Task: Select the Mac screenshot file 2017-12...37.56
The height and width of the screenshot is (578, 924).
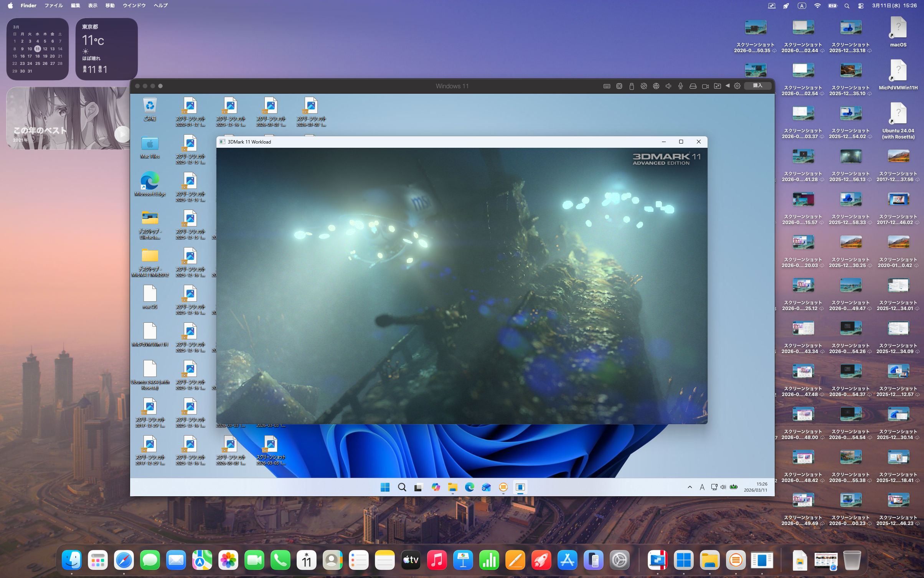Action: 898,165
